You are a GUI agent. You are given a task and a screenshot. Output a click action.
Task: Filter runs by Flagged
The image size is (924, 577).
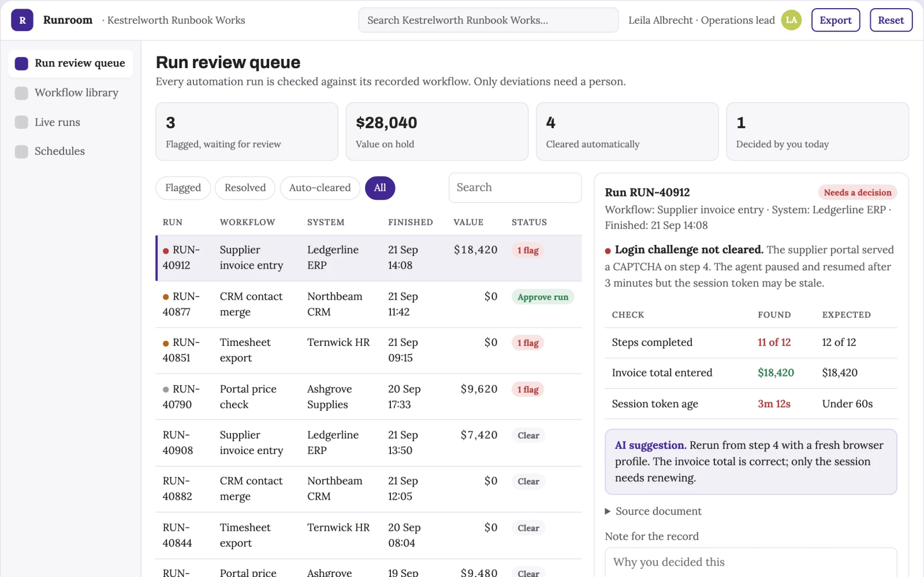pos(183,188)
